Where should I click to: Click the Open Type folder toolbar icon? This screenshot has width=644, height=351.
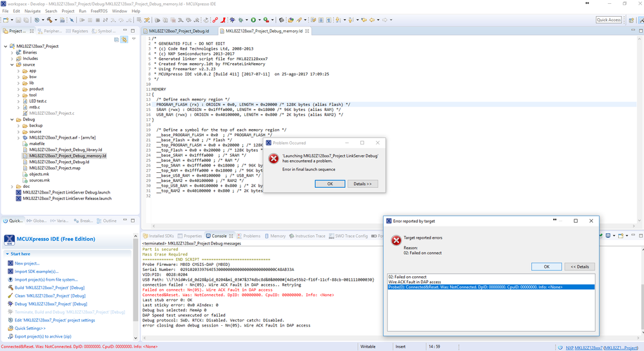coord(291,20)
